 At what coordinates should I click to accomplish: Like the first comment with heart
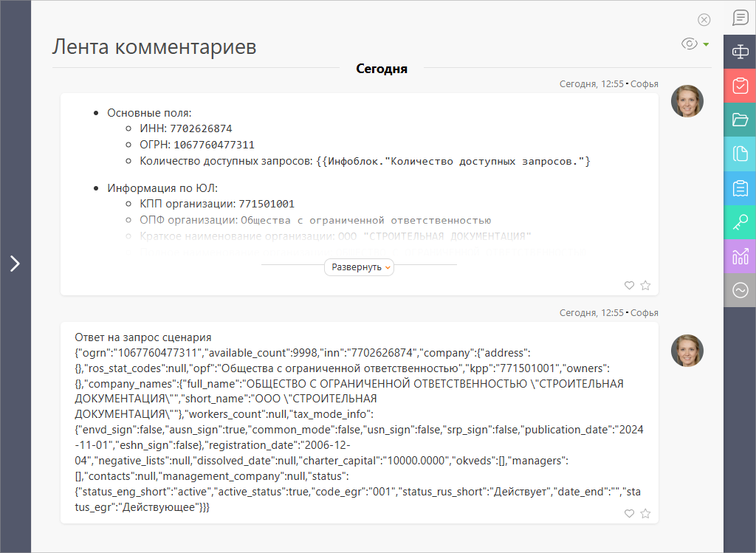coord(629,286)
